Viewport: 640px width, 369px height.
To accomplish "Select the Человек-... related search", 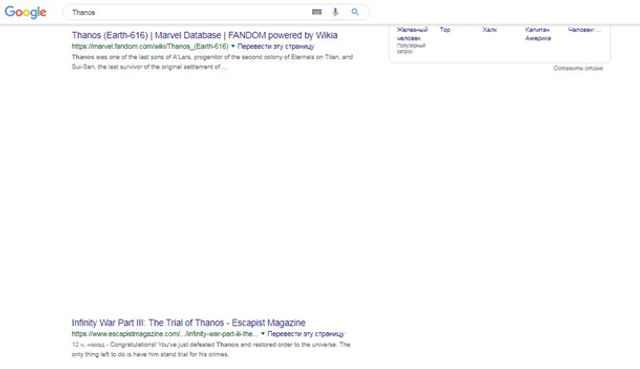I will (x=584, y=30).
